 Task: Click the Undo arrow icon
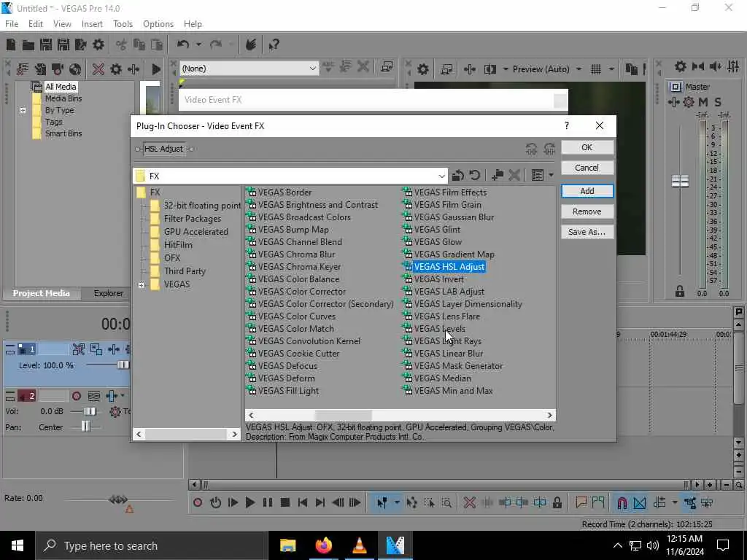183,44
